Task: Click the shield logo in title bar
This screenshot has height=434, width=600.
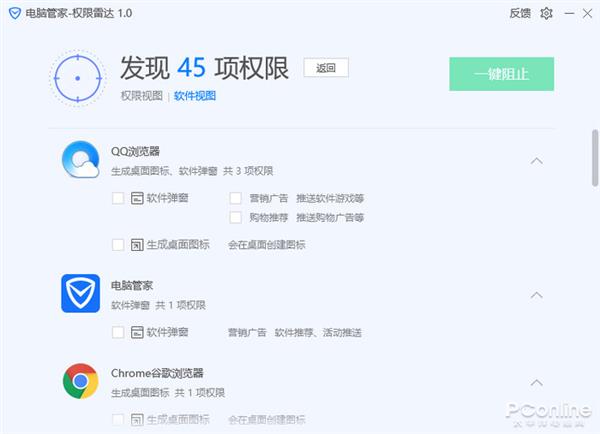Action: (x=15, y=13)
